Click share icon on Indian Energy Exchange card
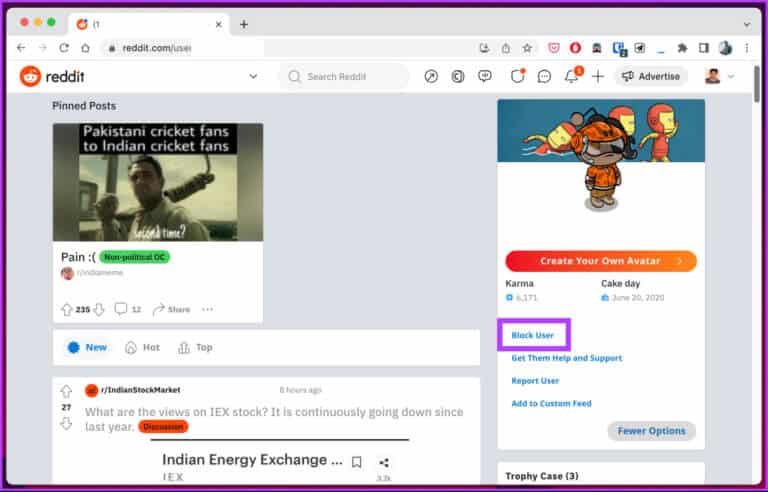768x492 pixels. tap(384, 462)
